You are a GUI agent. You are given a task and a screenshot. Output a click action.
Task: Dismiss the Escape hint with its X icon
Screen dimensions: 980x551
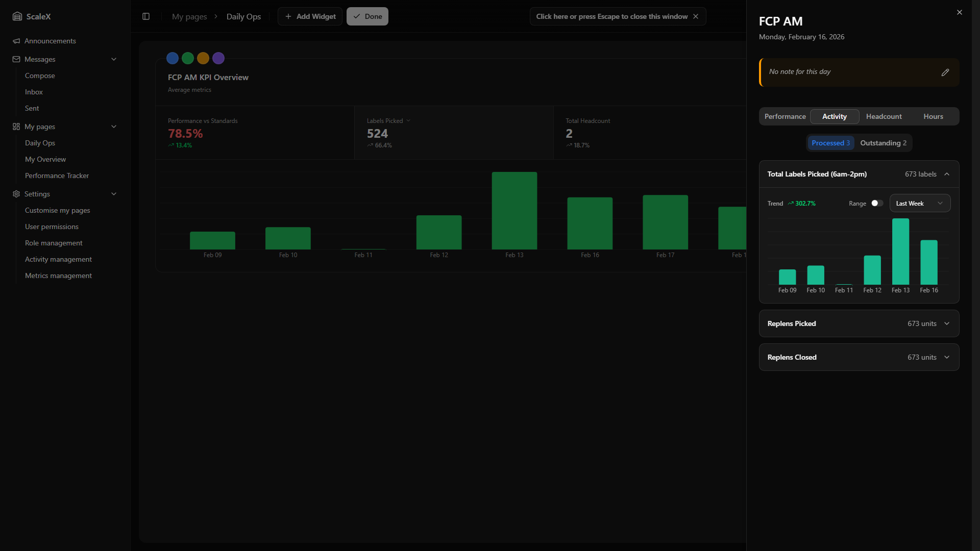[695, 16]
